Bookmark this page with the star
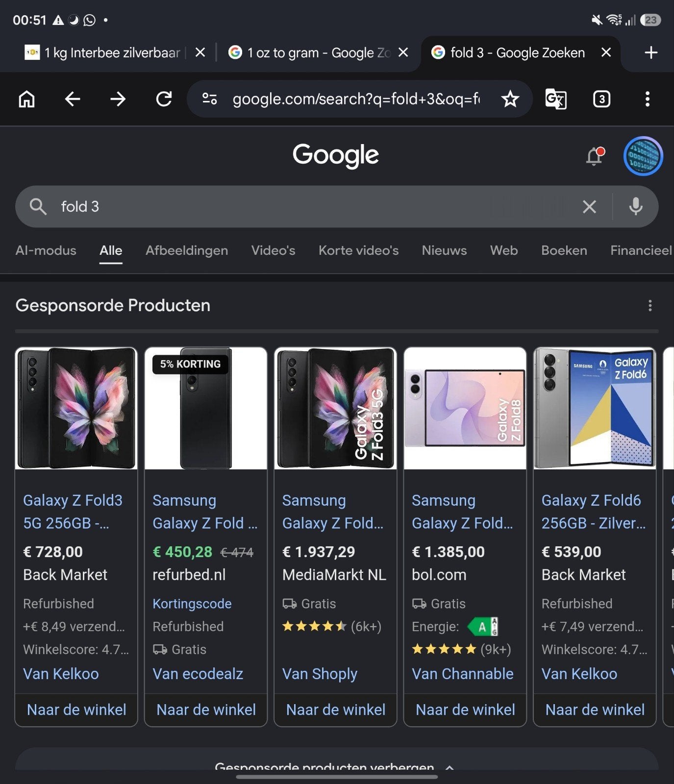 coord(510,99)
